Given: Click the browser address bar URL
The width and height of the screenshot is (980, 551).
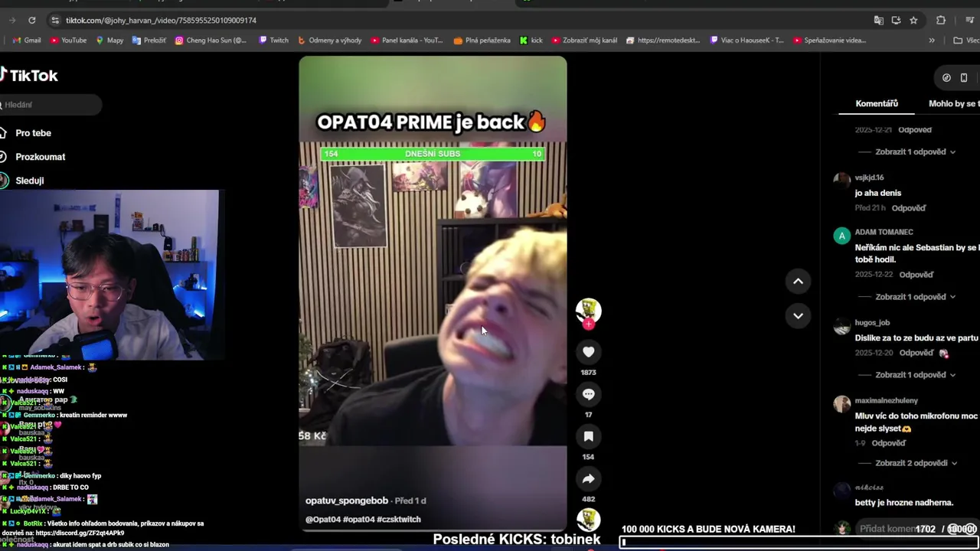Looking at the screenshot, I should (x=161, y=20).
